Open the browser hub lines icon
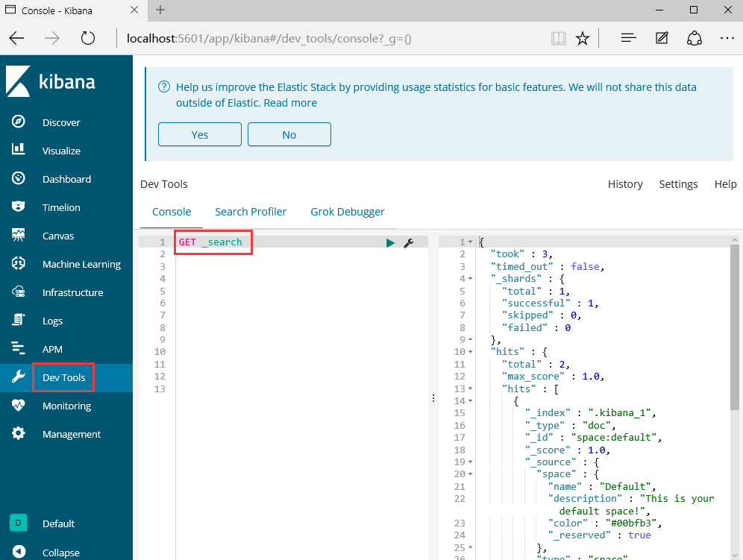Image resolution: width=743 pixels, height=560 pixels. click(628, 38)
